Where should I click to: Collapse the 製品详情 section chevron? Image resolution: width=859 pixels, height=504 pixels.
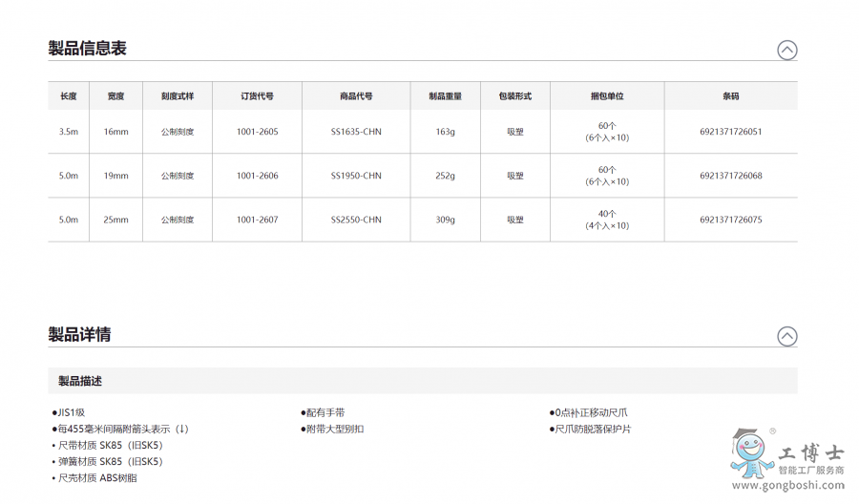[x=786, y=336]
